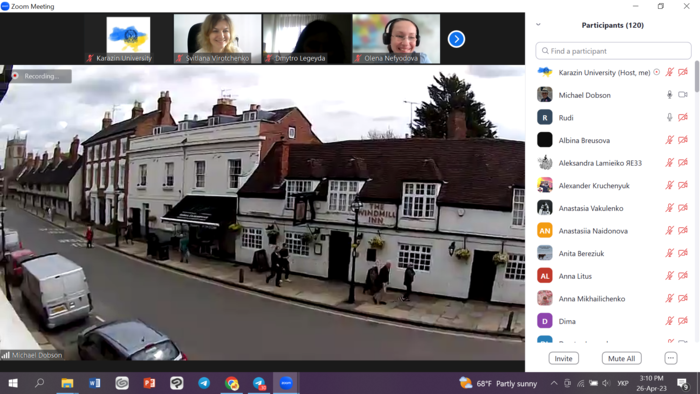Switch to Zoom taskbar icon
The height and width of the screenshot is (394, 700).
click(286, 383)
